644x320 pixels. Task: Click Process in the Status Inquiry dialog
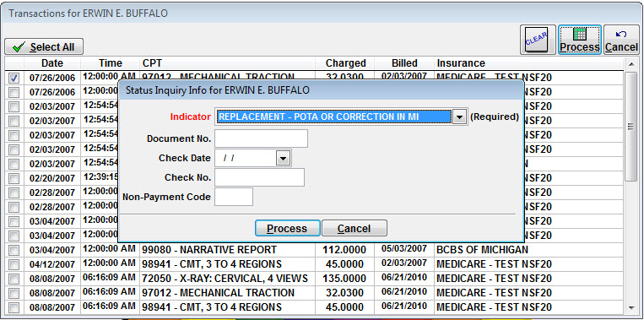click(x=287, y=229)
